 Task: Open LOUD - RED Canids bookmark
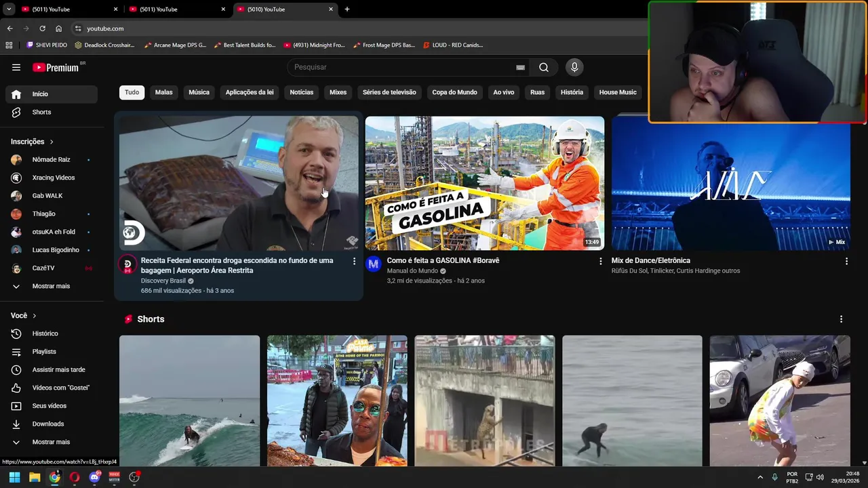452,45
